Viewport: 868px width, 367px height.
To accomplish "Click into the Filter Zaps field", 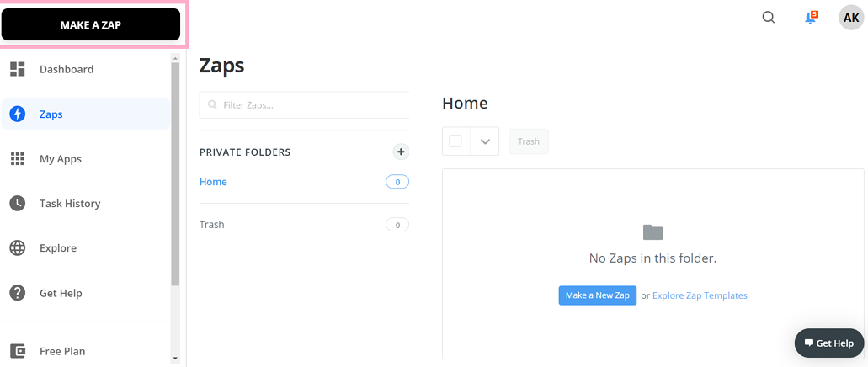I will pos(305,105).
